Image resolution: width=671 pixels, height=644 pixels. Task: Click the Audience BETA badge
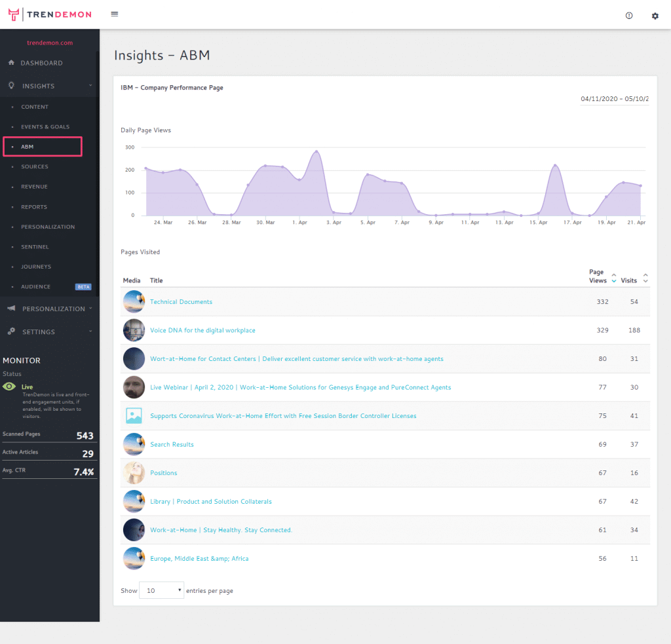pos(83,287)
